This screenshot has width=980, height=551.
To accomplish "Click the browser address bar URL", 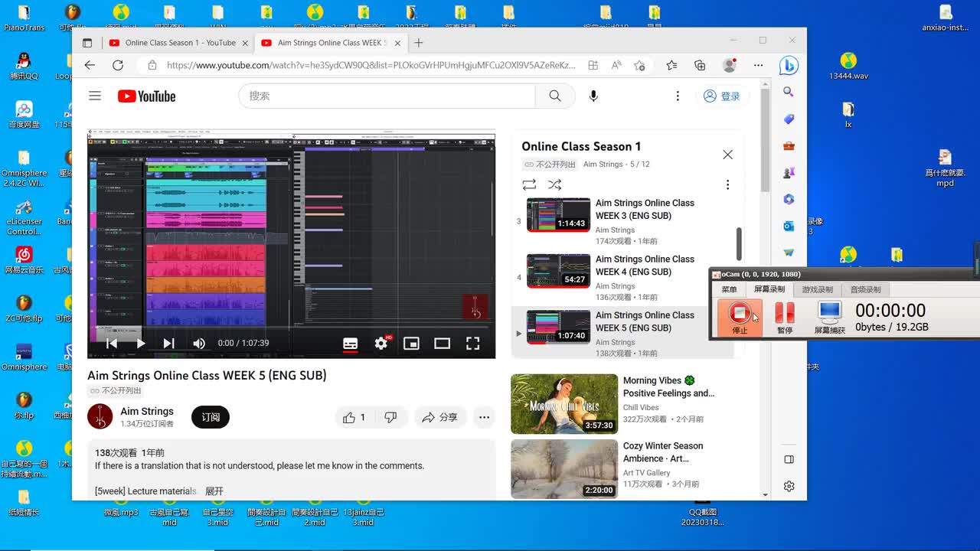I will [x=371, y=65].
